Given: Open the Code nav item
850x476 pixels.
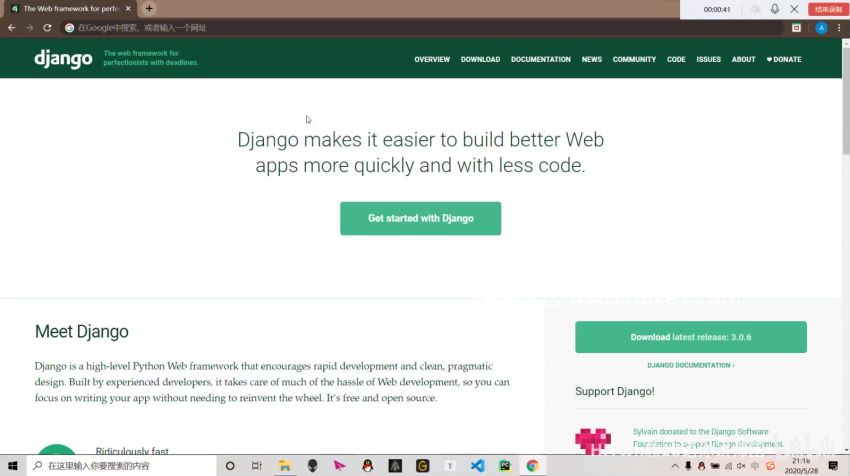Looking at the screenshot, I should click(676, 59).
